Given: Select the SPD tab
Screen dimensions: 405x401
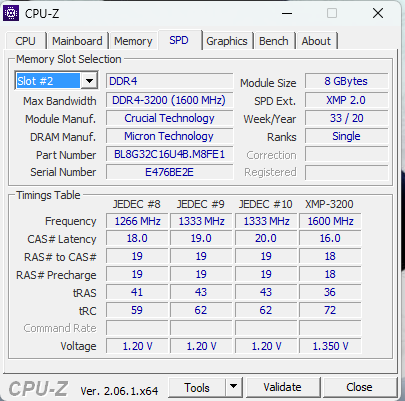Looking at the screenshot, I should pyautogui.click(x=179, y=40).
